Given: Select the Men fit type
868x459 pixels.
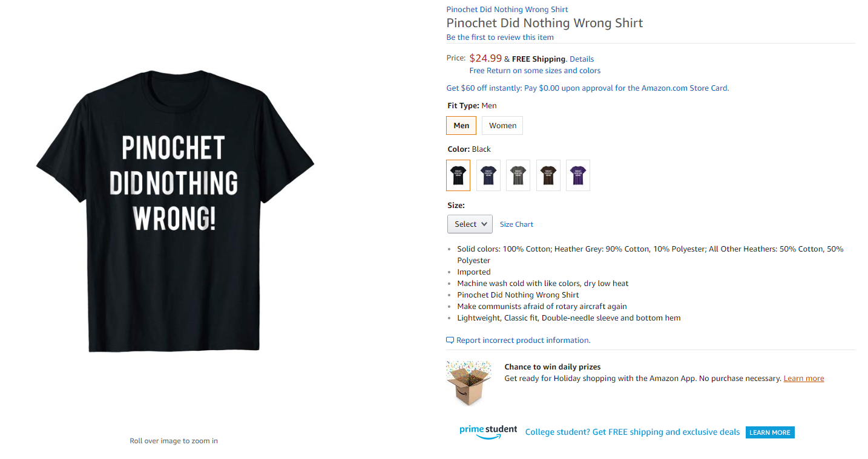Looking at the screenshot, I should click(461, 126).
